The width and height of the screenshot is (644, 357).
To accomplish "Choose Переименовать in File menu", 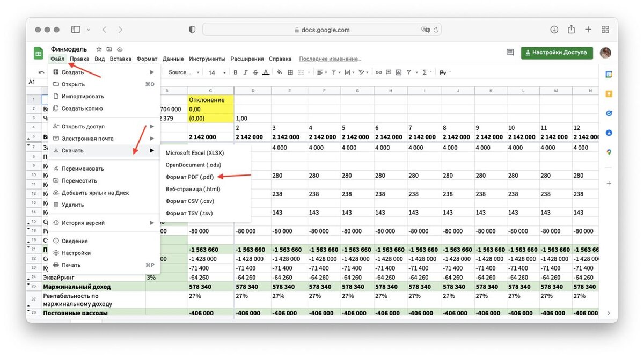I will [x=104, y=169].
